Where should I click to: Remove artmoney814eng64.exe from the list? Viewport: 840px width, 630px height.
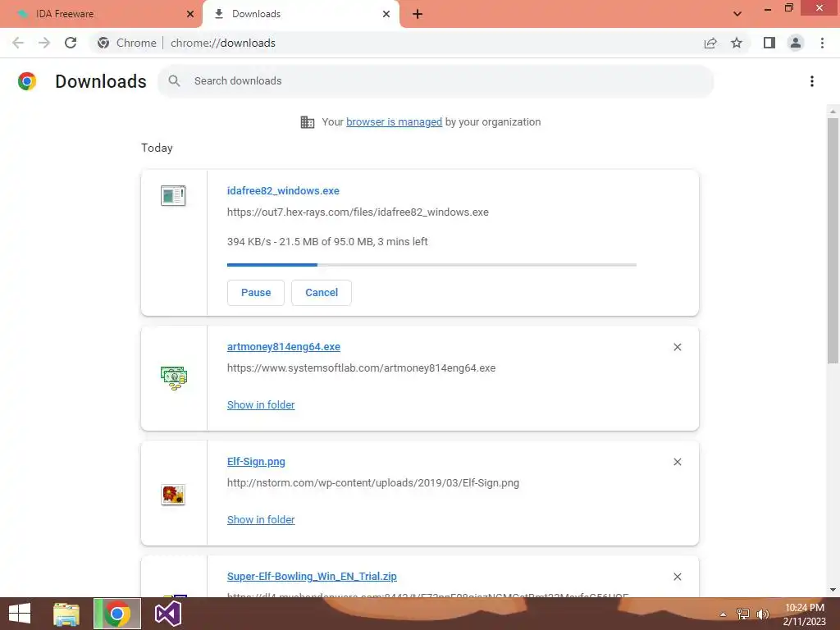coord(677,347)
